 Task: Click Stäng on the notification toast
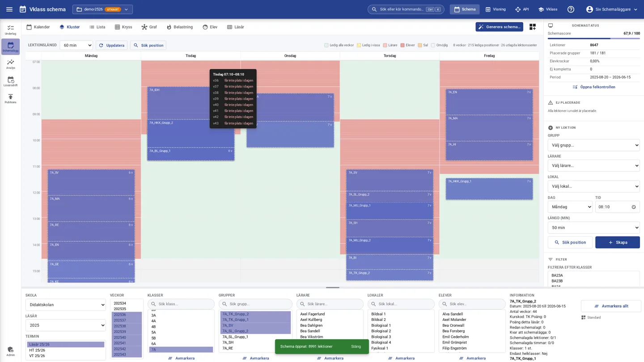click(356, 346)
